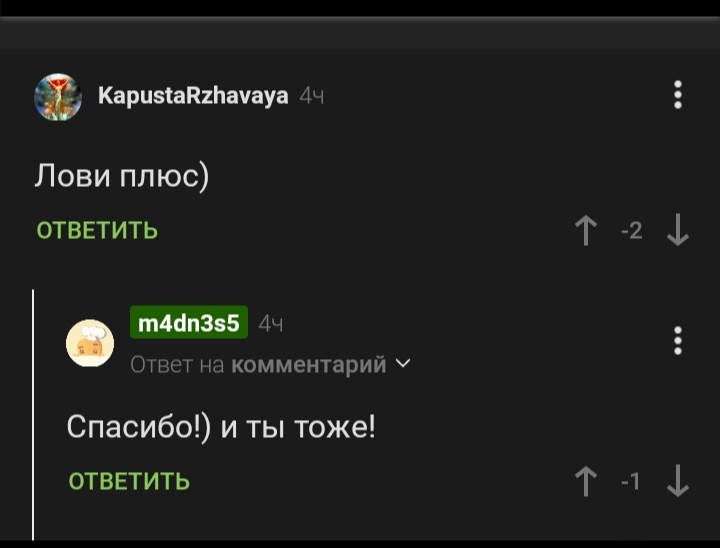Open the m4dn3s5 username link
This screenshot has width=720, height=548.
coord(189,323)
